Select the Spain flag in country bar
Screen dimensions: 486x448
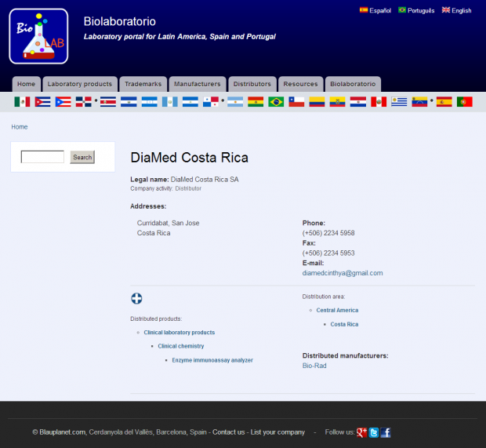point(444,102)
